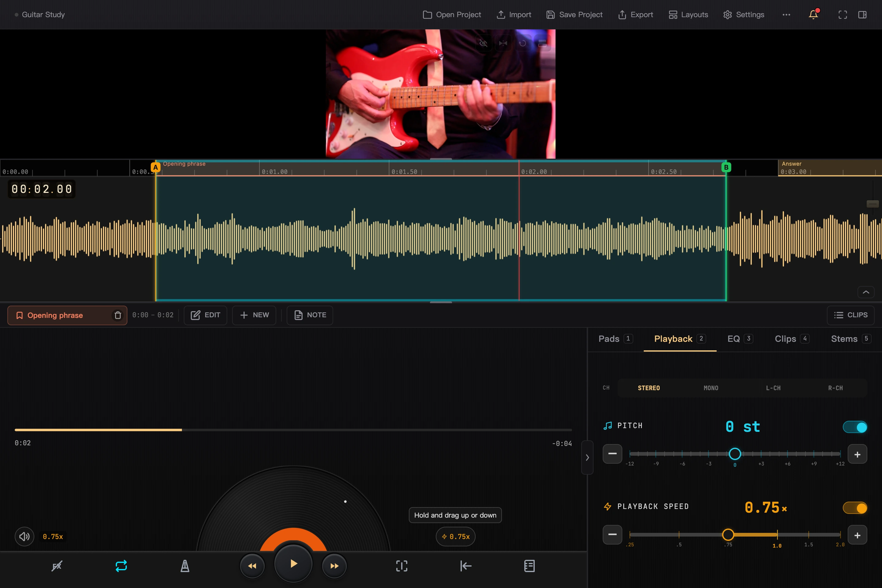This screenshot has height=588, width=882.
Task: Toggle the Playback Speed switch off
Action: pyautogui.click(x=855, y=508)
